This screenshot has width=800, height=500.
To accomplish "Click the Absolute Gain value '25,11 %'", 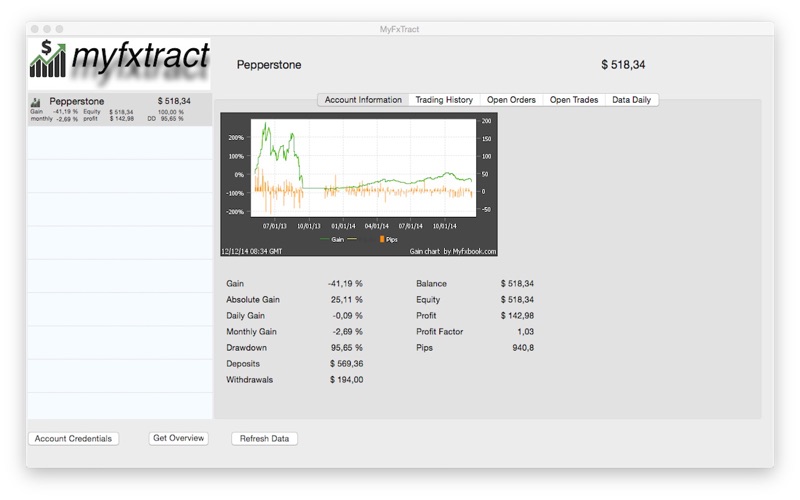I will (x=347, y=299).
